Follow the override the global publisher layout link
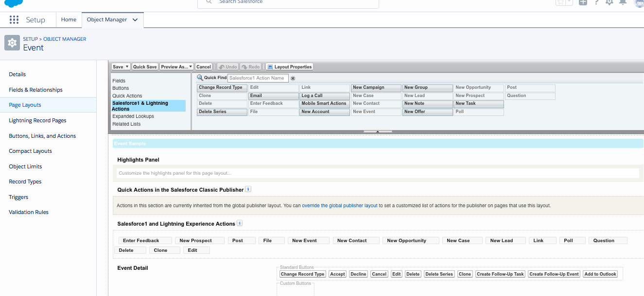The width and height of the screenshot is (644, 296). click(340, 206)
